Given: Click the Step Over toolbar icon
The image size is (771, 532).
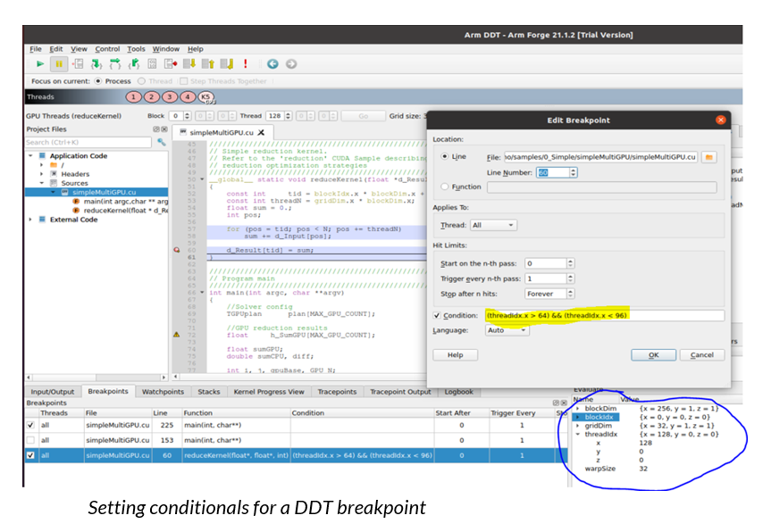Looking at the screenshot, I should point(116,63).
